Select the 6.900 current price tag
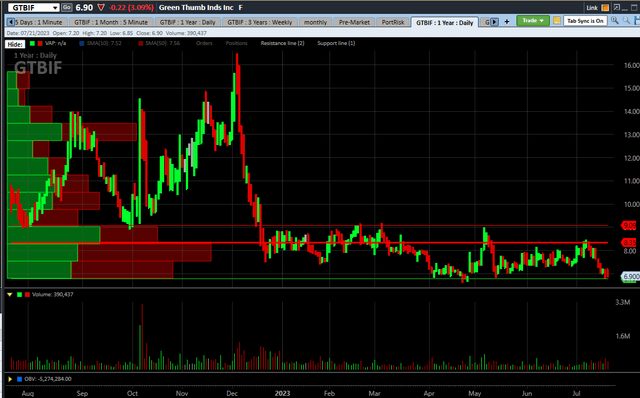 pyautogui.click(x=631, y=276)
